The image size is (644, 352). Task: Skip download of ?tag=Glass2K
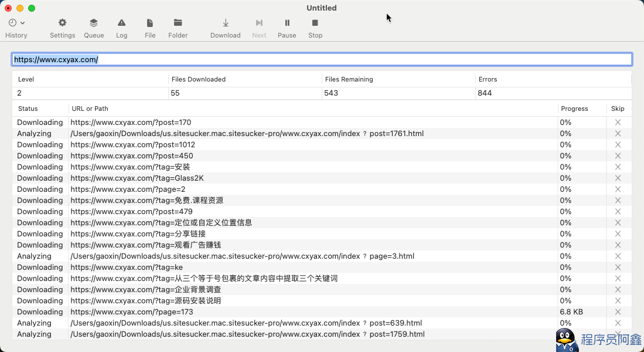(617, 178)
